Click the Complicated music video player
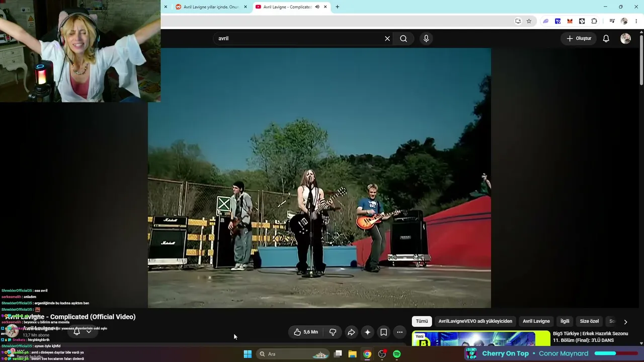The image size is (644, 362). pos(319,177)
